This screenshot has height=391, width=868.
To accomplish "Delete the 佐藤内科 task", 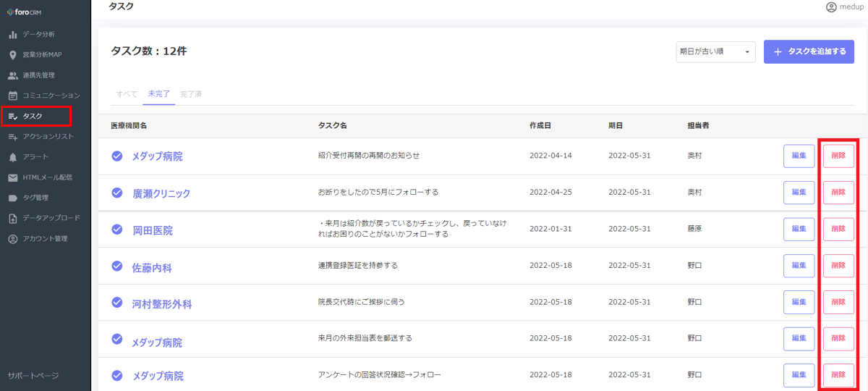I will click(x=838, y=266).
